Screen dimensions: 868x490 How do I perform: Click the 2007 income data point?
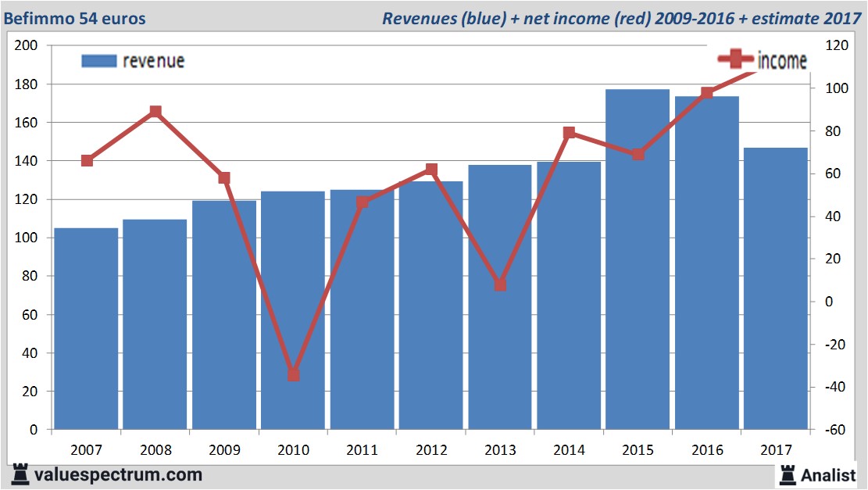(x=87, y=160)
